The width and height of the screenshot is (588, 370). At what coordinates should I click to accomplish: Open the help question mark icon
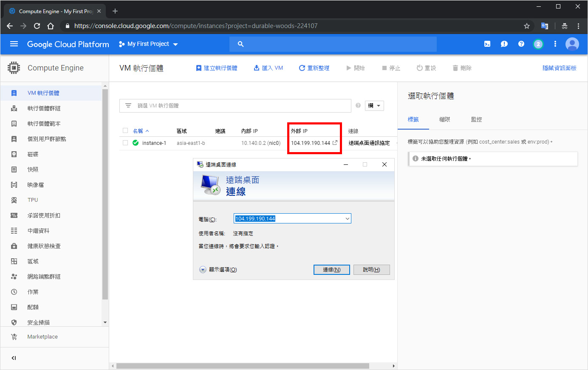tap(521, 44)
